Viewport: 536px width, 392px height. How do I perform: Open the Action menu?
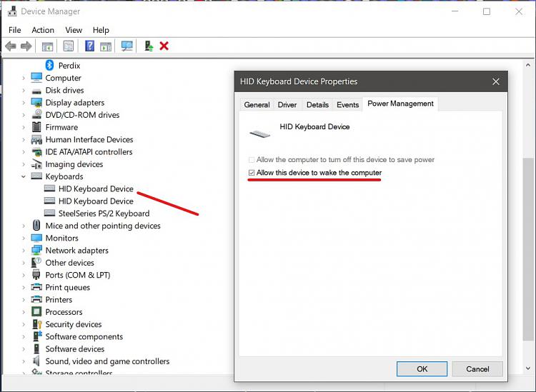[43, 30]
